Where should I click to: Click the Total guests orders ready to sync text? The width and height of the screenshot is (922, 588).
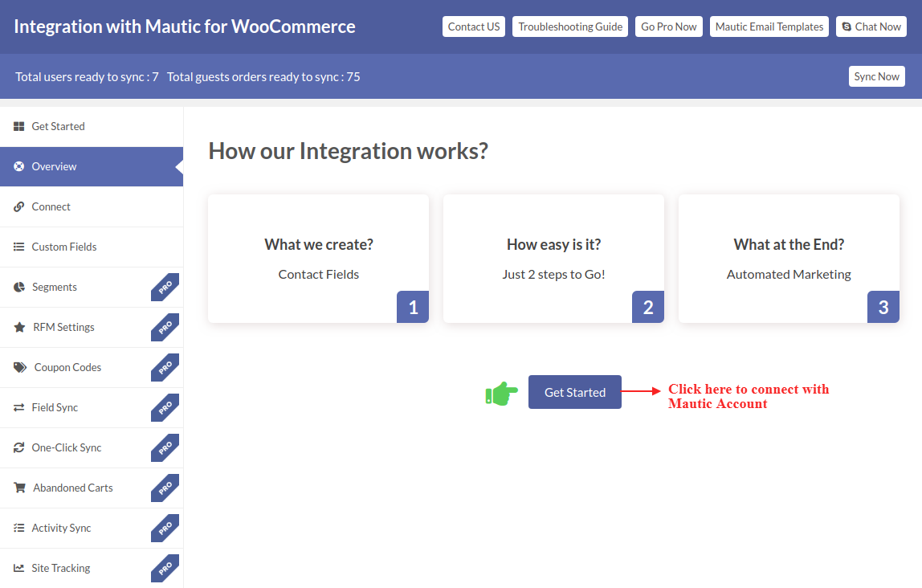point(263,77)
